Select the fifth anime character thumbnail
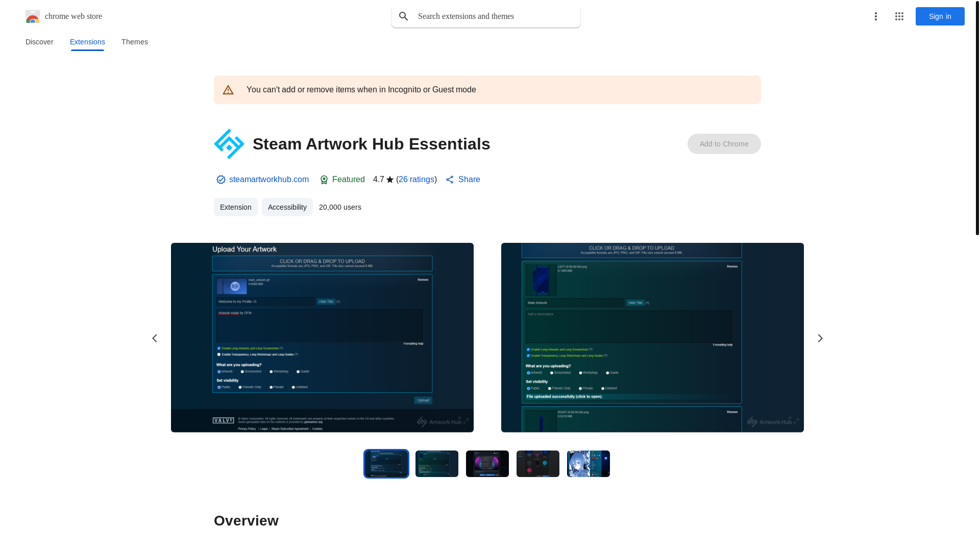980x551 pixels. [589, 464]
